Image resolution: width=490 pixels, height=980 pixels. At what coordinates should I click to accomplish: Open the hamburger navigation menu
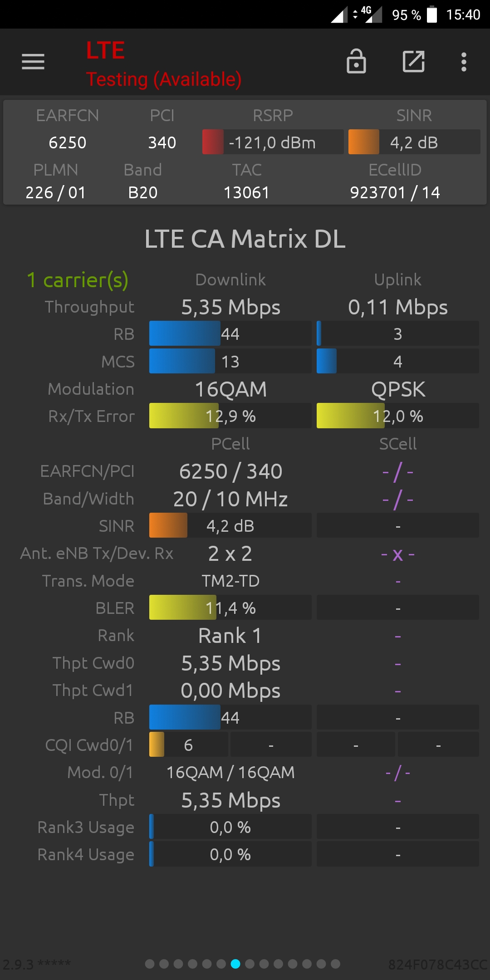click(33, 62)
